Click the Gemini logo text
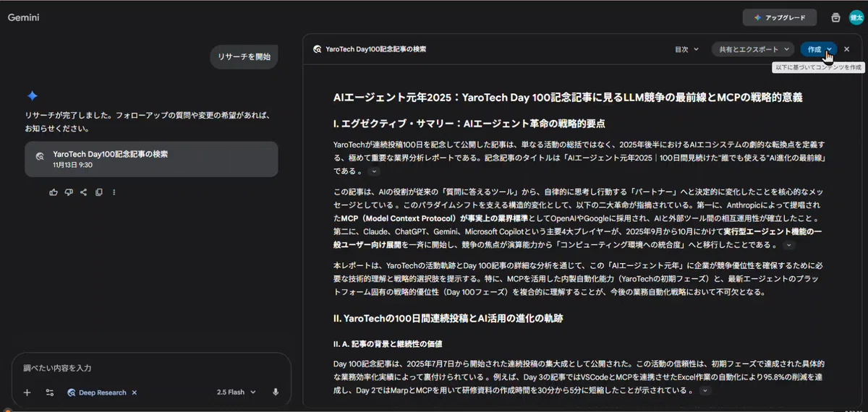 23,17
